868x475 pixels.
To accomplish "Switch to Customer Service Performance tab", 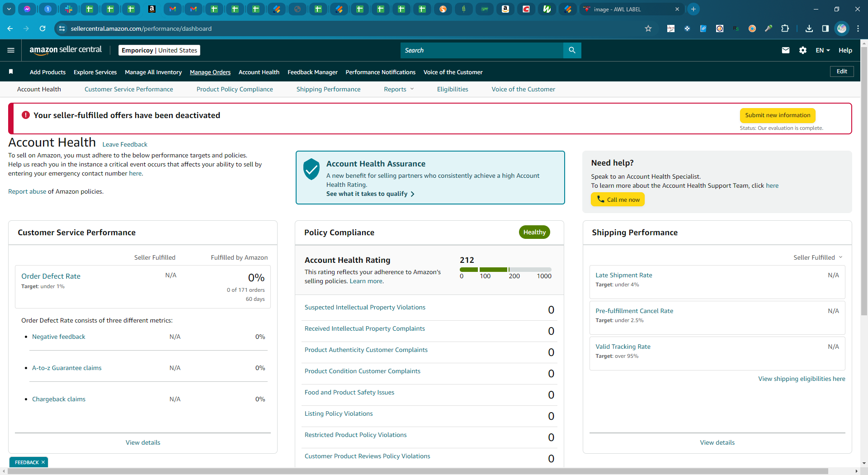I will point(129,89).
